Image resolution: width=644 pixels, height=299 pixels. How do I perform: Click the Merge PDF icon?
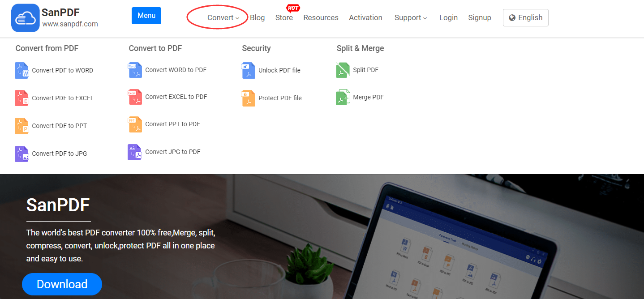pyautogui.click(x=343, y=97)
